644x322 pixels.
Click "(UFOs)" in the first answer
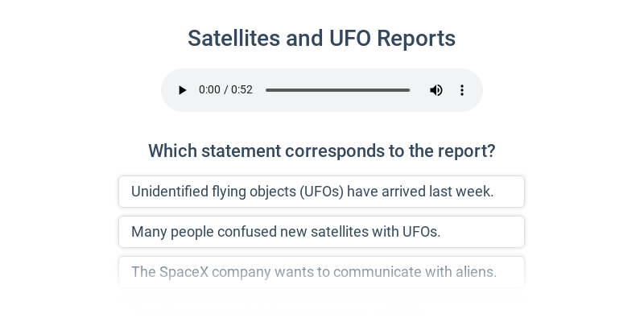pos(321,192)
